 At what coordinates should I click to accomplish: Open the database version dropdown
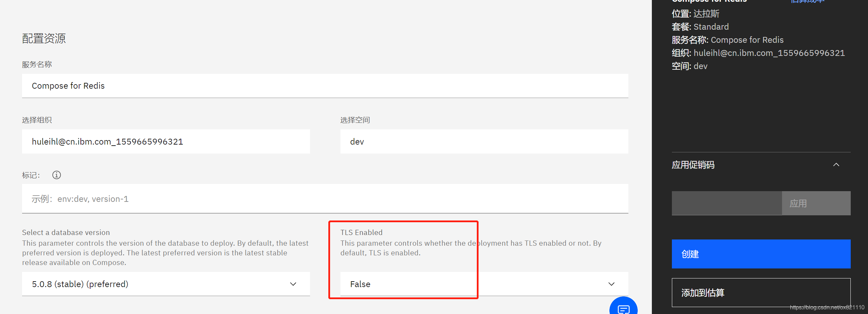click(166, 284)
